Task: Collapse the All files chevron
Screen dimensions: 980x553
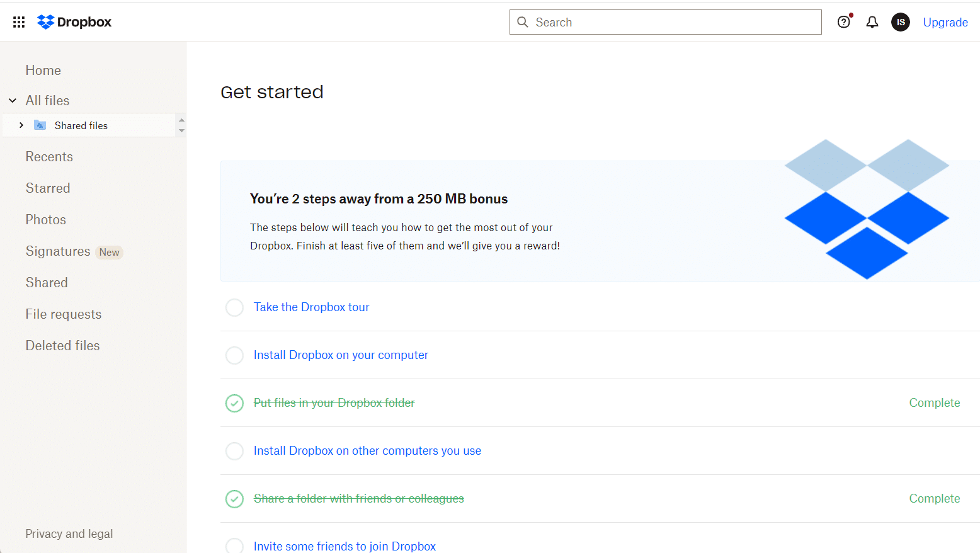Action: tap(13, 101)
